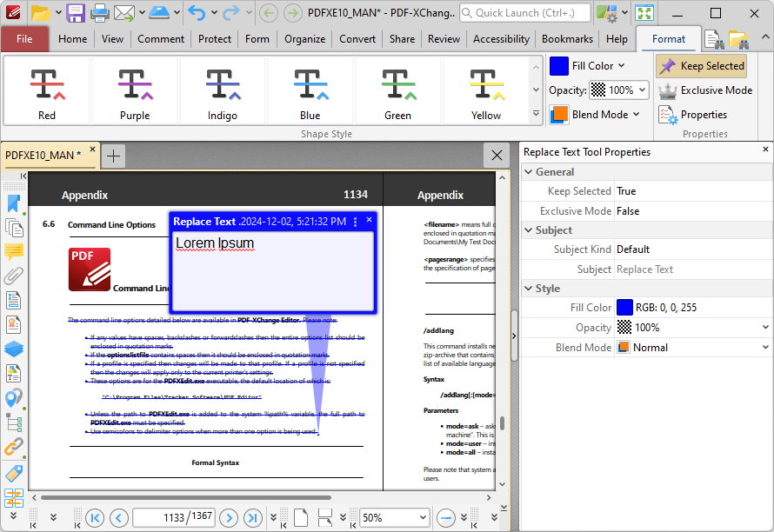
Task: Click the Print icon in quick toolbar
Action: coord(99,13)
